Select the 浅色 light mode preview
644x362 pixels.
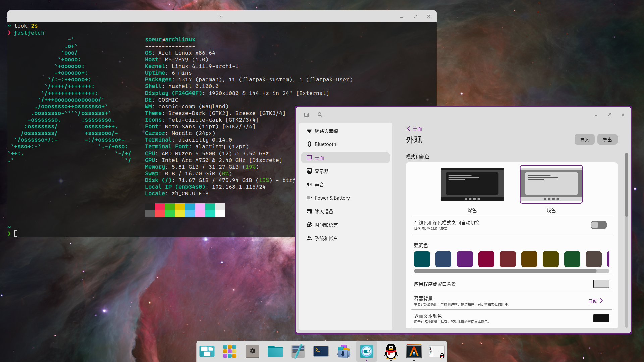pyautogui.click(x=551, y=184)
